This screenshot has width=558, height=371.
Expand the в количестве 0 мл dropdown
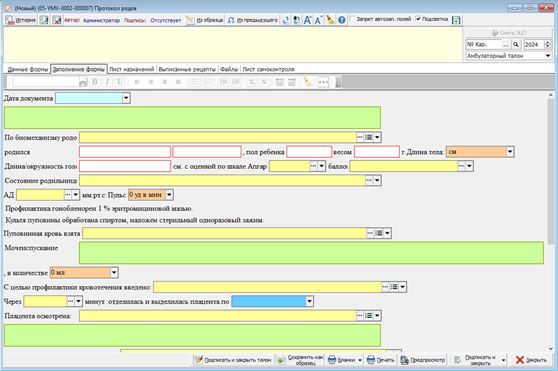[x=114, y=273]
